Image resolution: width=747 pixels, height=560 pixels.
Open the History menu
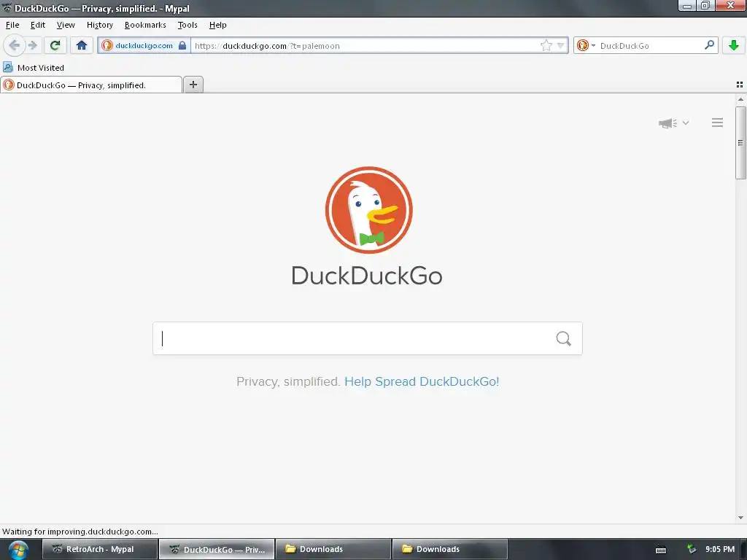(99, 25)
